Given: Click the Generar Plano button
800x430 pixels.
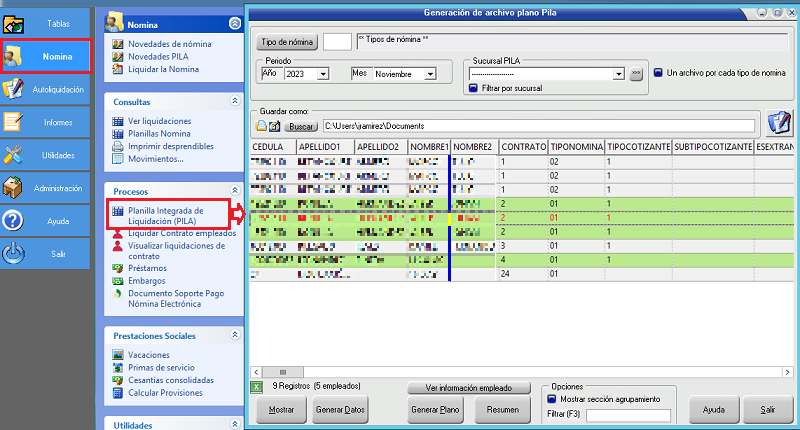Looking at the screenshot, I should point(437,410).
